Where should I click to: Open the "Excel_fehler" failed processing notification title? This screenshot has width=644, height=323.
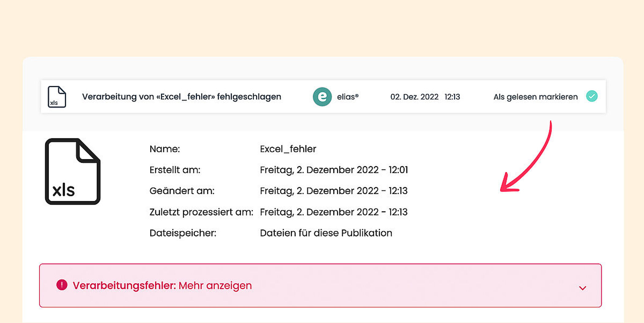pyautogui.click(x=182, y=97)
